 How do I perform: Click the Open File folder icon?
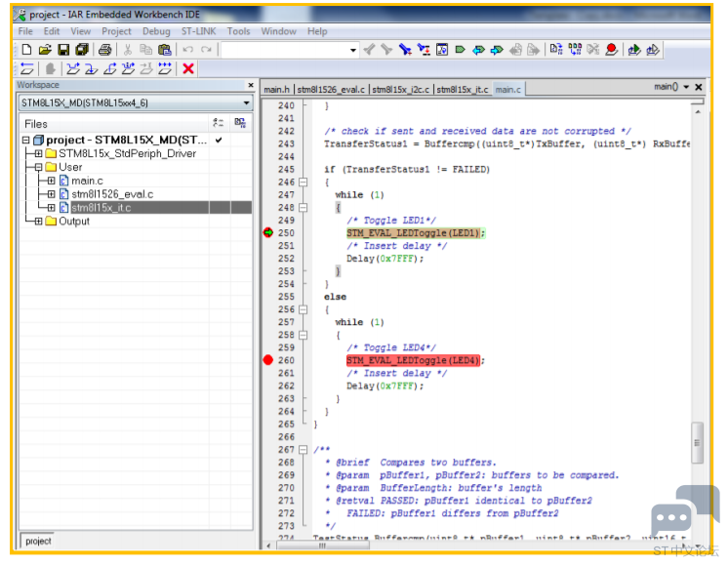pyautogui.click(x=45, y=50)
